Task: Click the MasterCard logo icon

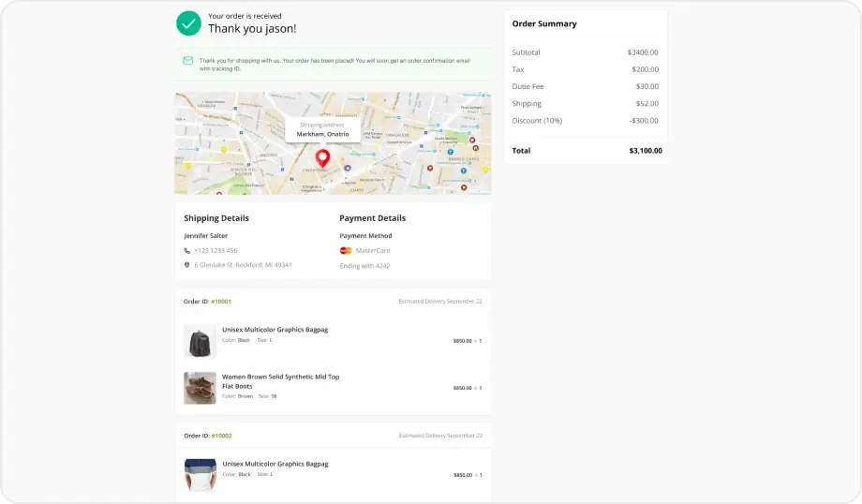Action: point(346,251)
